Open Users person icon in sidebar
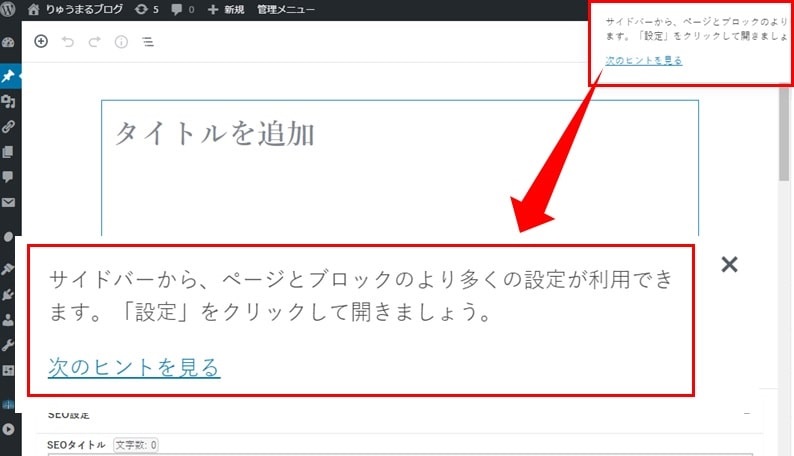This screenshot has height=456, width=794. tap(8, 320)
